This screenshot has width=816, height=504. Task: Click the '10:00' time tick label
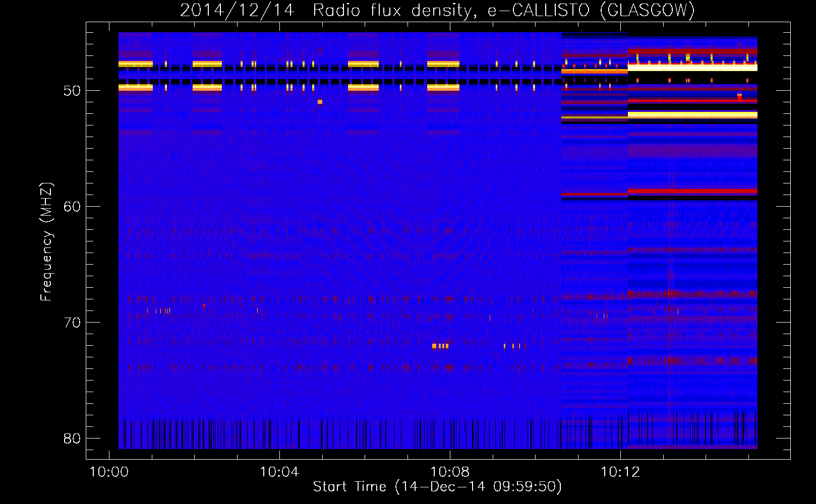tap(109, 472)
